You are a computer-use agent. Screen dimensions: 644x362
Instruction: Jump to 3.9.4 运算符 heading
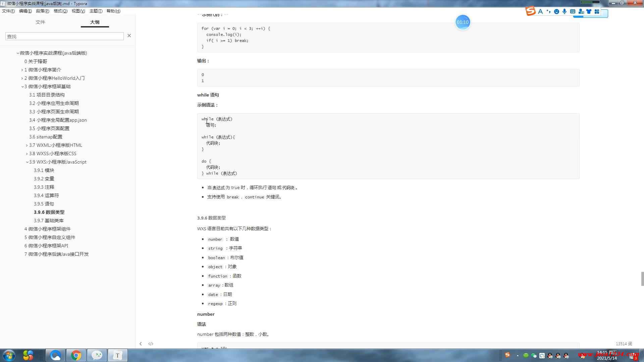click(46, 195)
